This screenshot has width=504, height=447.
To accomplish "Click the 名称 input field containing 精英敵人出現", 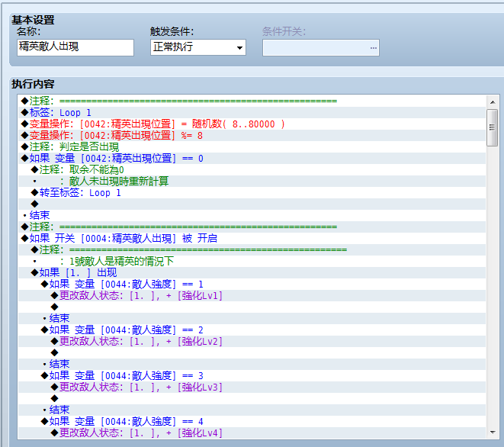I will pyautogui.click(x=75, y=47).
